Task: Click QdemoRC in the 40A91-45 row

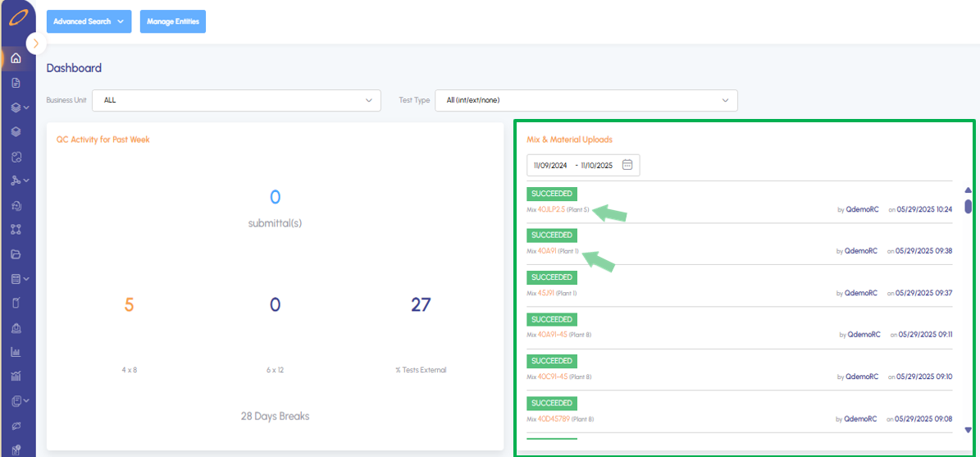Action: [864, 335]
